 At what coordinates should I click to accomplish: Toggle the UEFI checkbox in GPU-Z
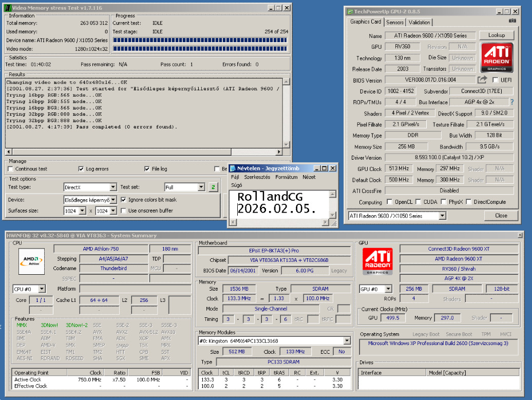pos(495,80)
